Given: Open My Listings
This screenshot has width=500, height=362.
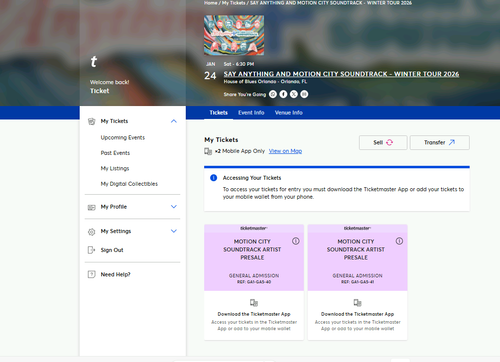Looking at the screenshot, I should [115, 168].
